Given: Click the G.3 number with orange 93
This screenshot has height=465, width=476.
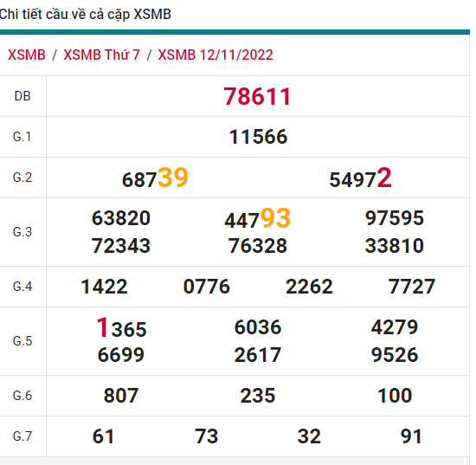Looking at the screenshot, I should pos(257,218).
